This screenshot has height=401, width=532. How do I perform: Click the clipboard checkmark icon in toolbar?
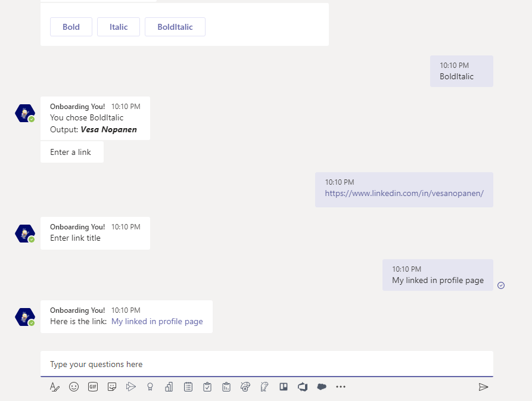[x=207, y=387]
